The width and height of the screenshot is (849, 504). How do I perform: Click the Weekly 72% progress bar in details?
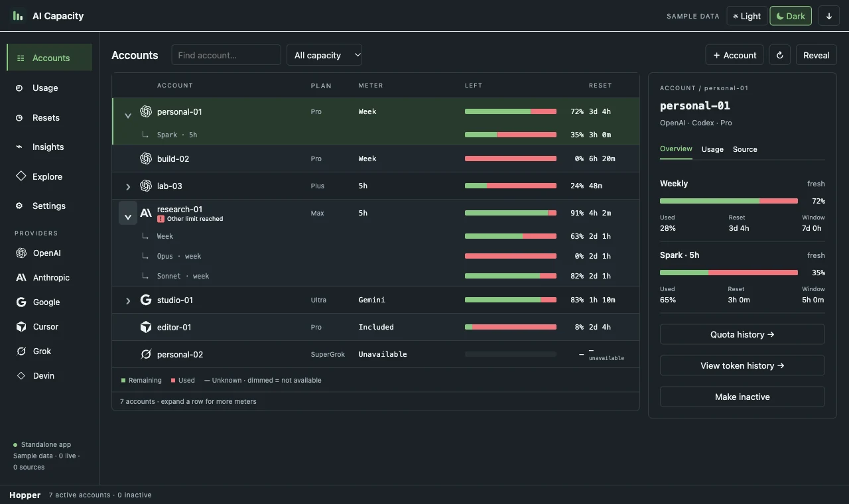point(729,200)
